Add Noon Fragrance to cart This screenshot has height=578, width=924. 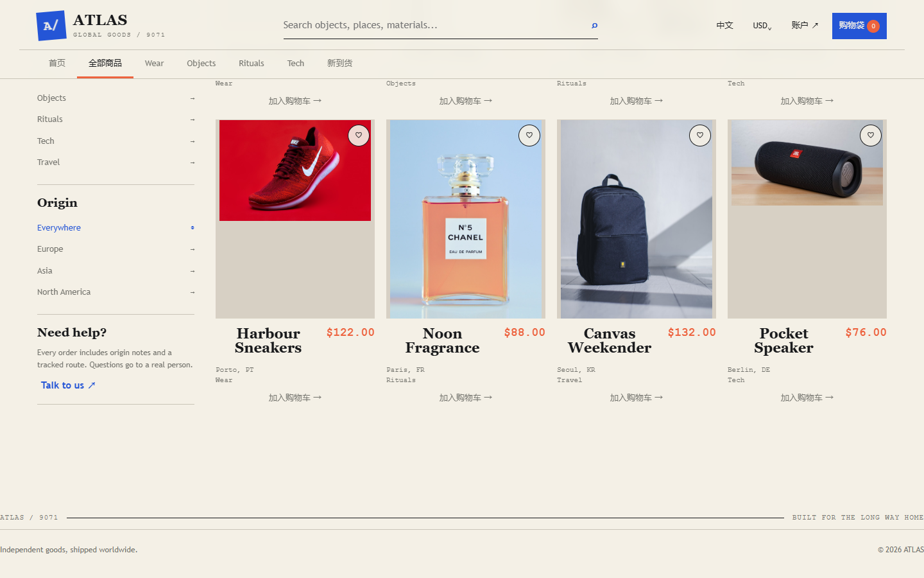point(466,398)
